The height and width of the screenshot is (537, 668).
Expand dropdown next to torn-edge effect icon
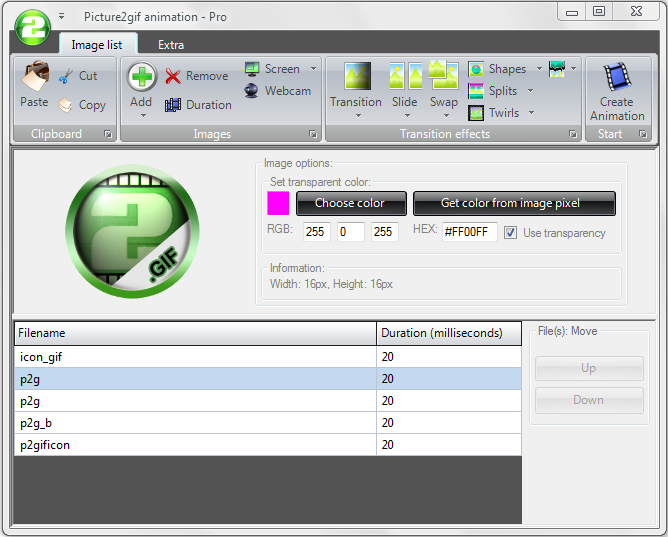point(573,69)
